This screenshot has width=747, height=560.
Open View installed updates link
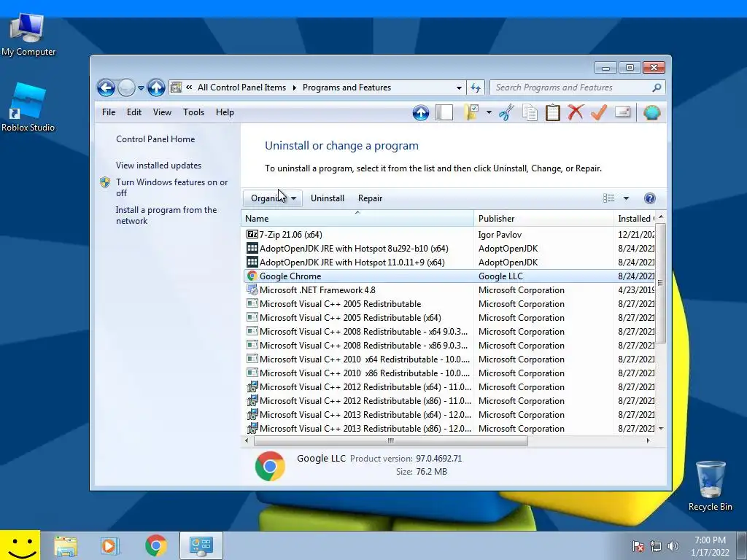(x=158, y=166)
